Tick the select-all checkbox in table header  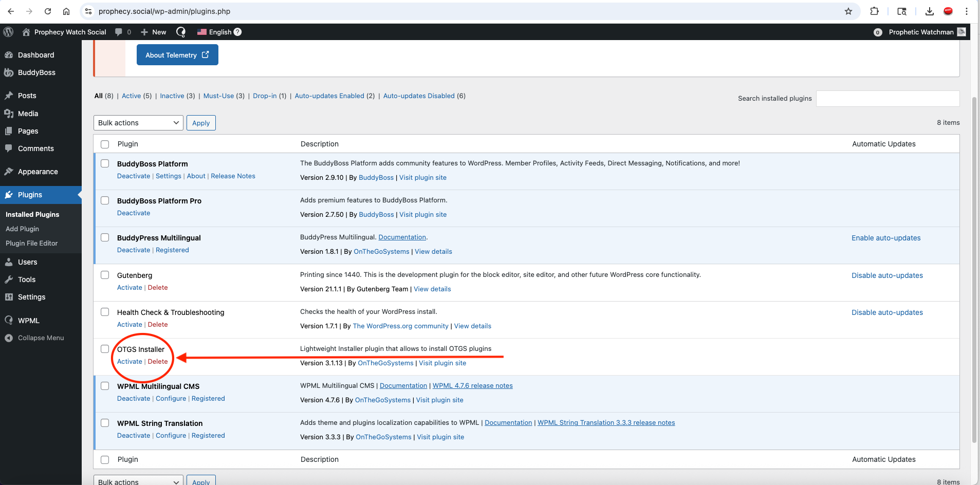pos(105,144)
